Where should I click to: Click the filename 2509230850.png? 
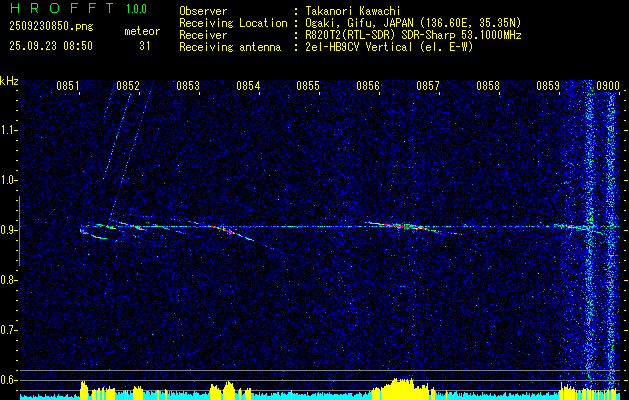[51, 26]
